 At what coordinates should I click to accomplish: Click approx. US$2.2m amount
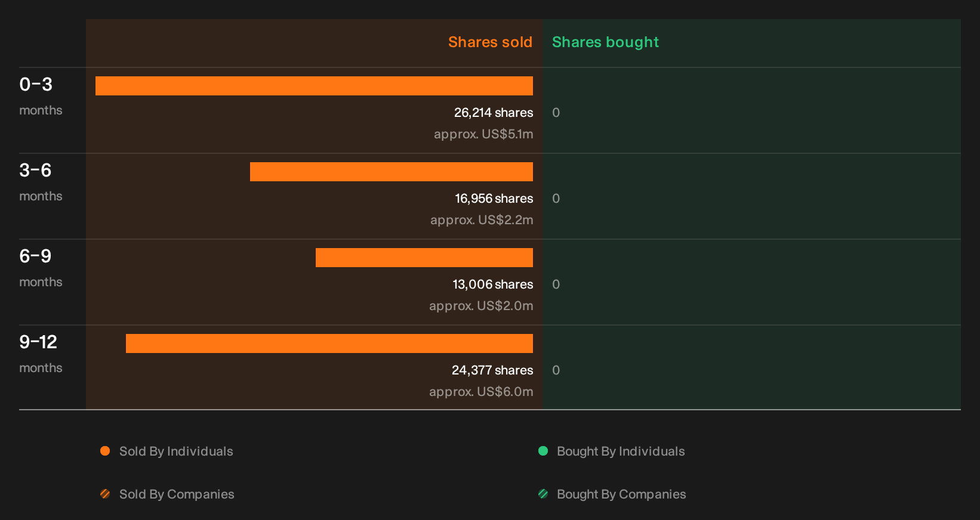[482, 220]
